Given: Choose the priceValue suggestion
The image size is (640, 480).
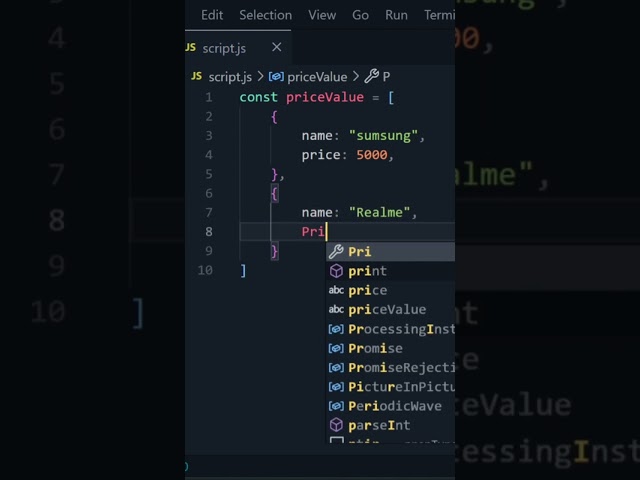Looking at the screenshot, I should pyautogui.click(x=391, y=309).
